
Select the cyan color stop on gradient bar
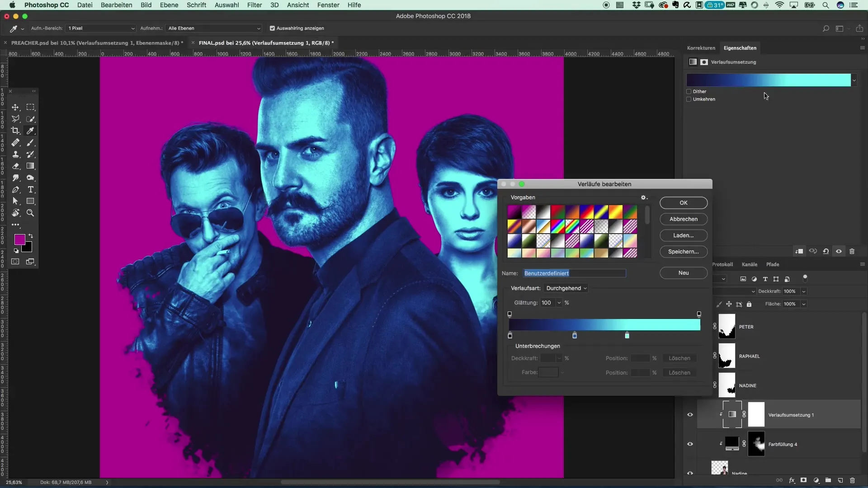pyautogui.click(x=627, y=335)
